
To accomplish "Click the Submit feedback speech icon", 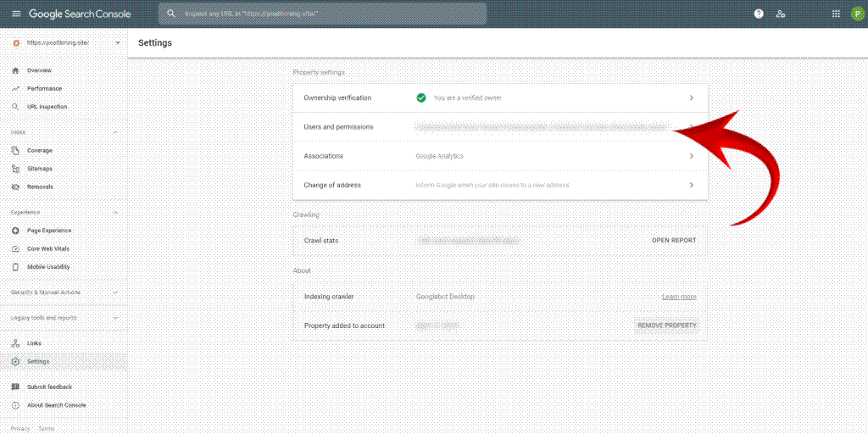I will click(15, 387).
